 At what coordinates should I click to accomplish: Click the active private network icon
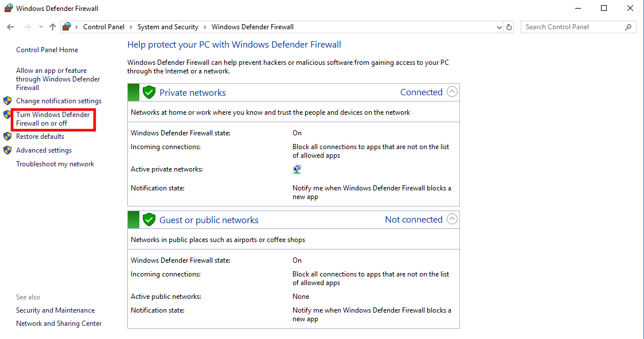coord(296,169)
